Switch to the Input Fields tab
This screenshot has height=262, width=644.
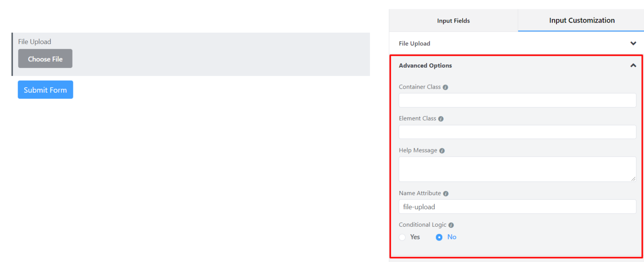(453, 20)
